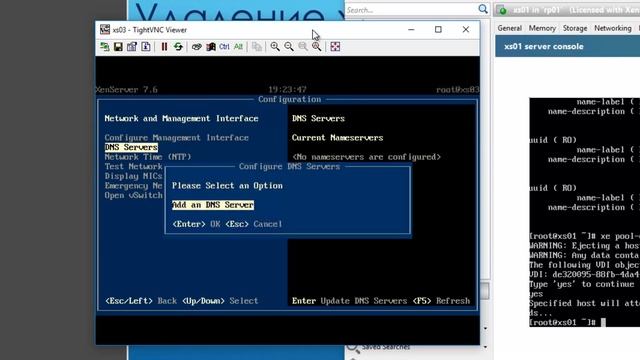Show connection info icon in toolbar

click(x=146, y=47)
